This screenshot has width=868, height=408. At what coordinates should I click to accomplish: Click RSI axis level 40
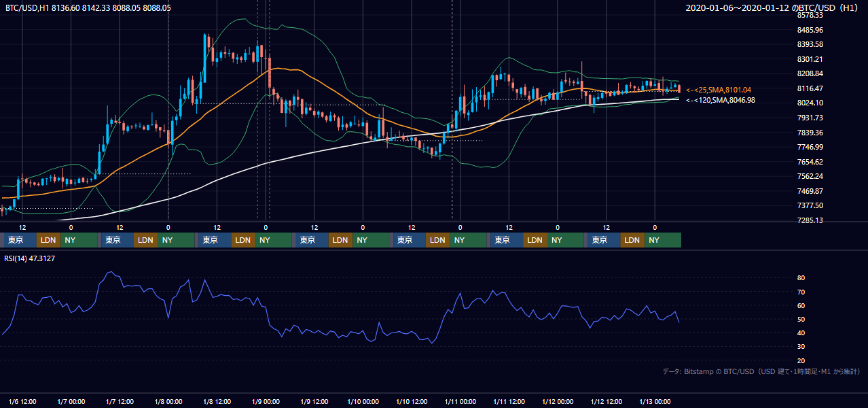tap(801, 333)
